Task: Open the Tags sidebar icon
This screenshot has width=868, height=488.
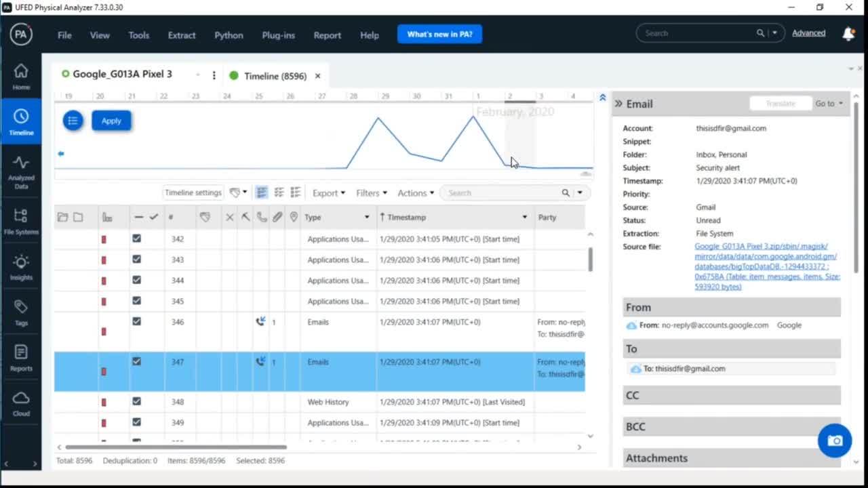Action: pos(21,312)
